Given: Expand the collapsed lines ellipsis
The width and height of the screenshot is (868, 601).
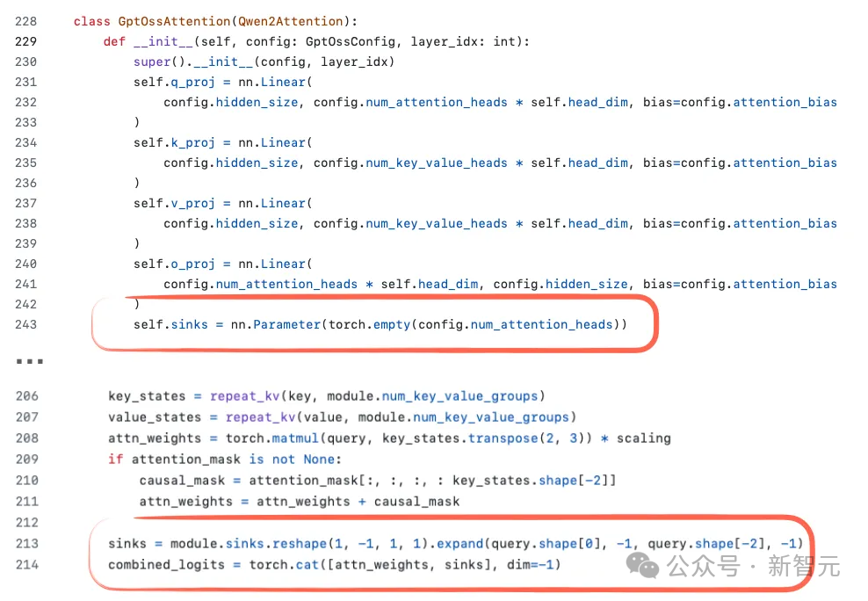Looking at the screenshot, I should click(x=29, y=361).
